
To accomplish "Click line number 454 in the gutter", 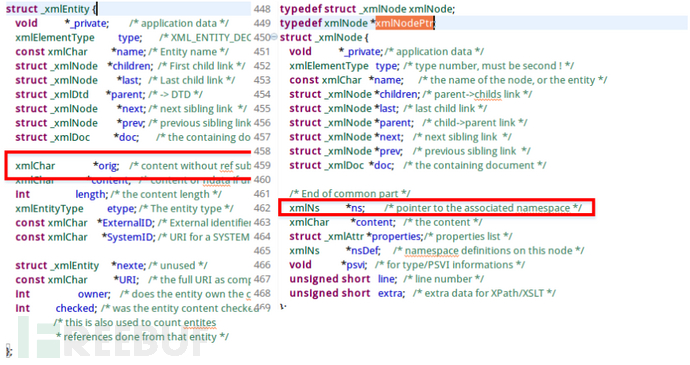I will (x=262, y=94).
